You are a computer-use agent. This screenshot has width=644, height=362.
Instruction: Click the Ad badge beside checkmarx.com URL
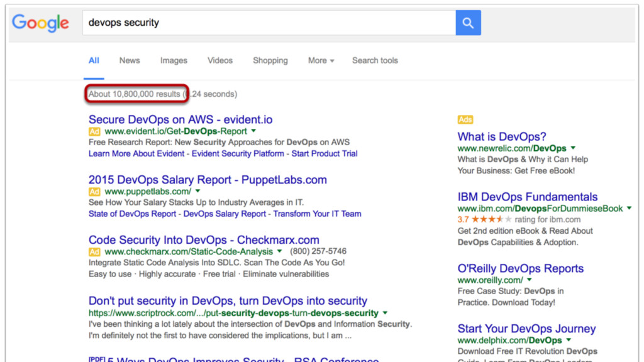[x=94, y=252]
